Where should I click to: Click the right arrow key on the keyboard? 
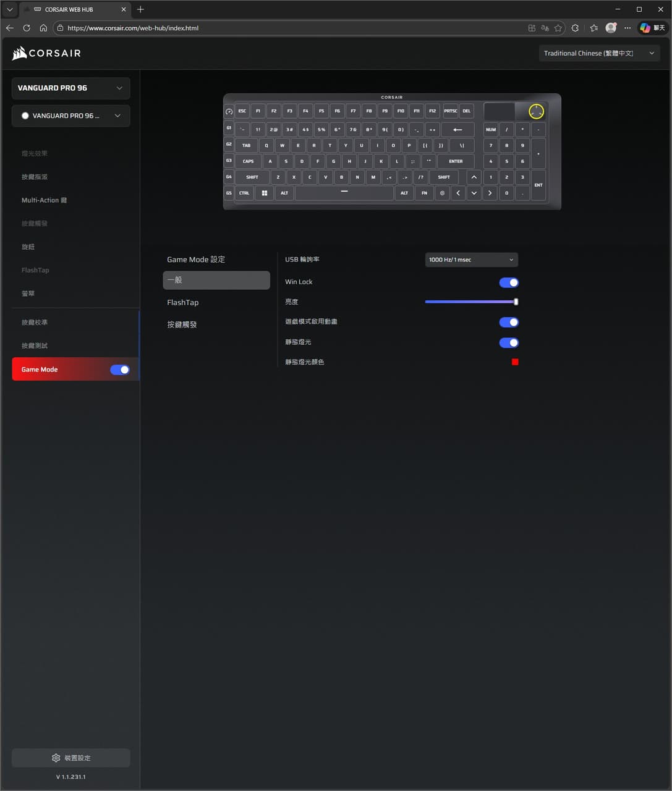coord(490,193)
